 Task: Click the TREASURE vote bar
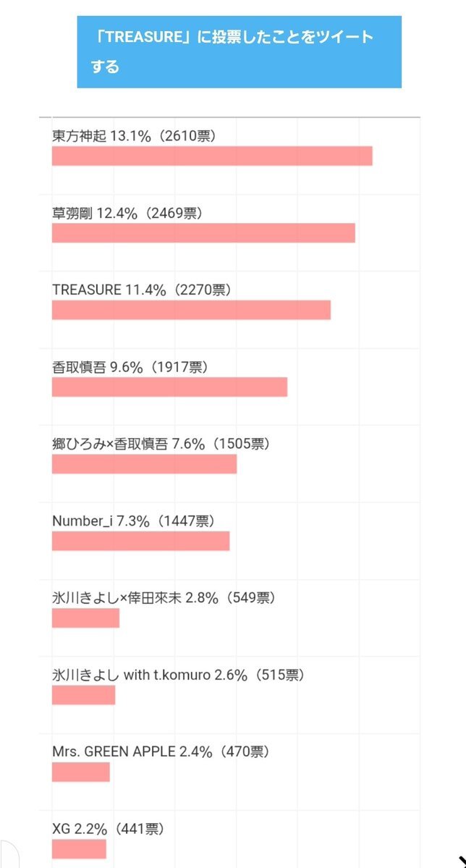[192, 310]
